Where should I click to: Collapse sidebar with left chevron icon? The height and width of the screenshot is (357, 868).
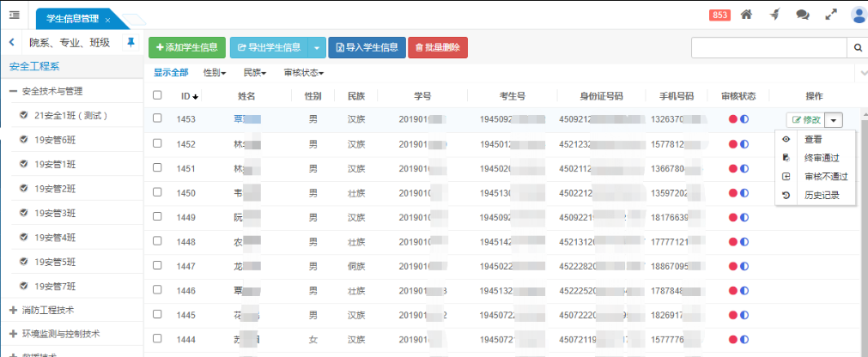point(12,42)
